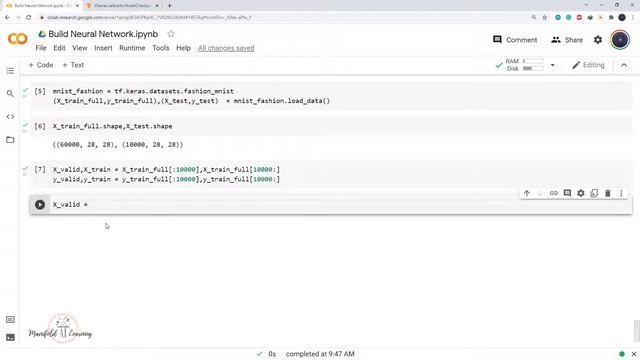Add a new Text cell
The image size is (640, 360).
point(73,65)
